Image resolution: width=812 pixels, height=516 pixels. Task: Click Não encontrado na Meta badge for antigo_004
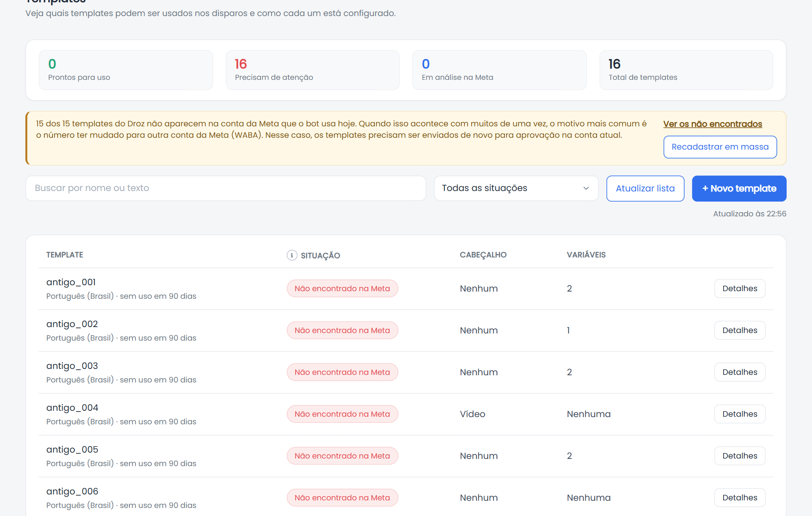tap(342, 414)
